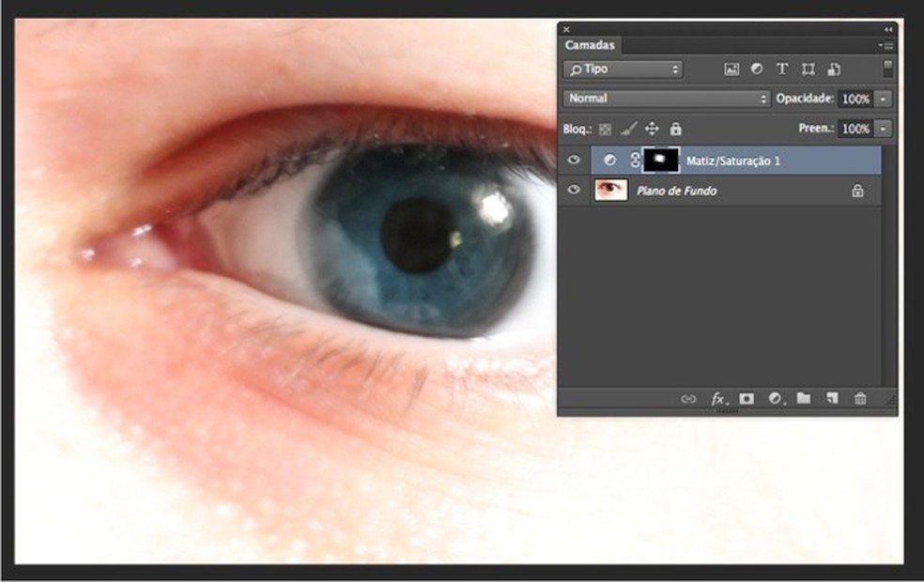Screen dimensions: 924x582
Task: Filter layers by type (T) icon
Action: (x=782, y=69)
